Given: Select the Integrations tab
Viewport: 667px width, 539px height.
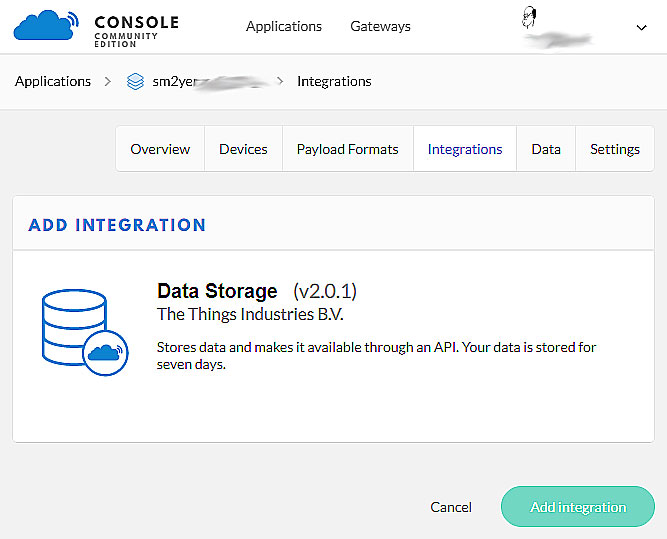Looking at the screenshot, I should [465, 149].
